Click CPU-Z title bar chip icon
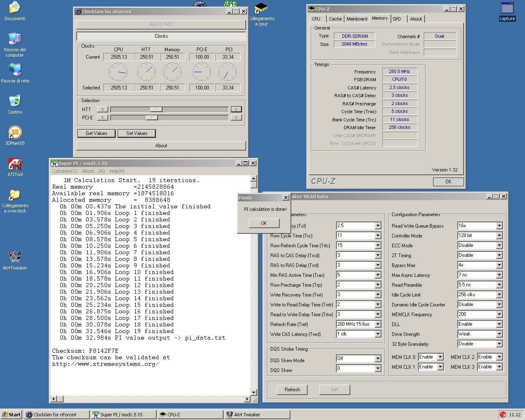 tap(311, 9)
